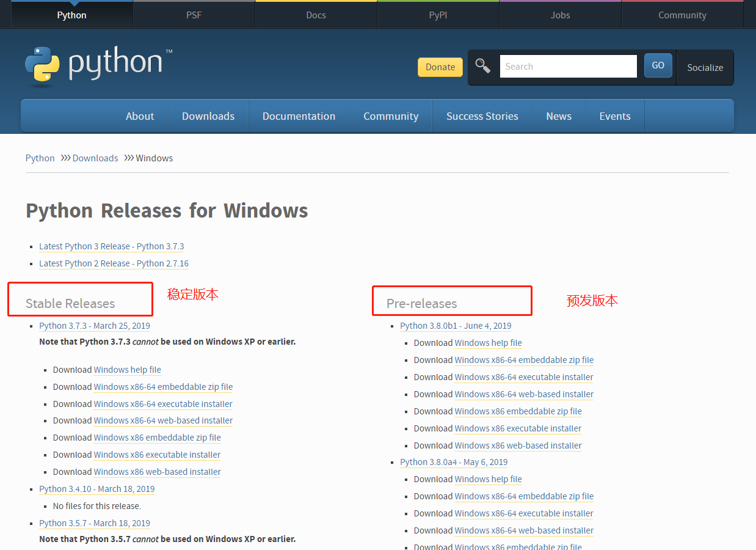Image resolution: width=756 pixels, height=550 pixels.
Task: Open the Downloads nav menu
Action: pyautogui.click(x=208, y=116)
